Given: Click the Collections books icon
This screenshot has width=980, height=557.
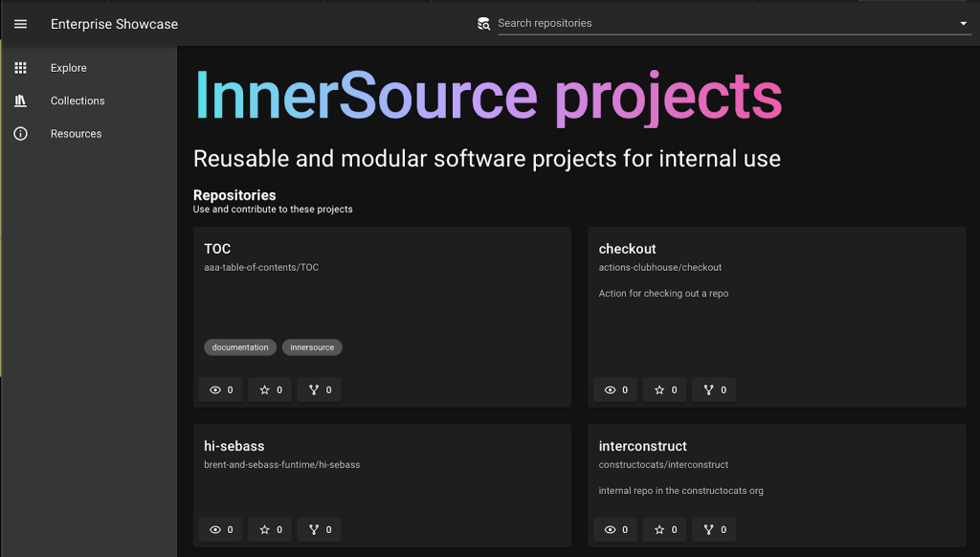Looking at the screenshot, I should coord(20,100).
